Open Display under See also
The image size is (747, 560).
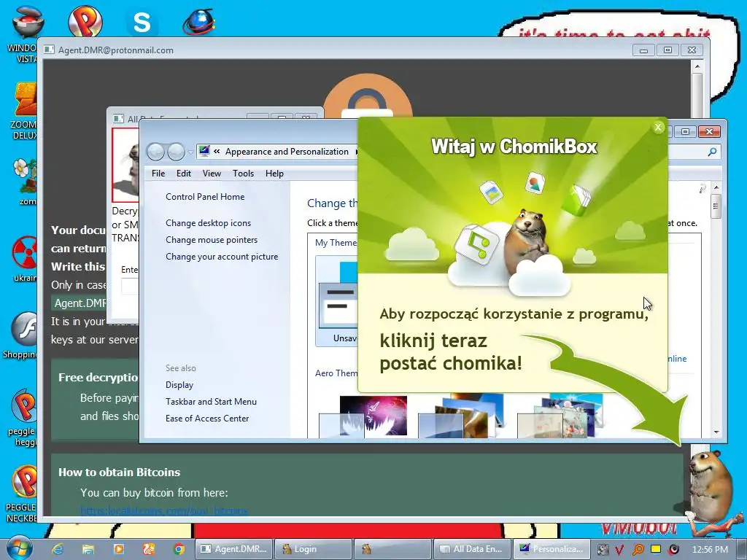[x=179, y=385]
